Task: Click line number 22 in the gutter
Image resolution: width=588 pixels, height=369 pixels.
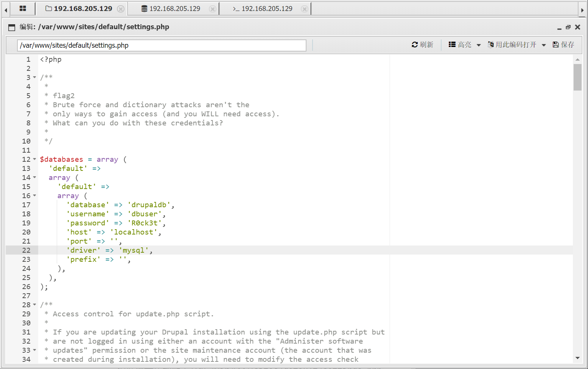Action: pos(26,250)
